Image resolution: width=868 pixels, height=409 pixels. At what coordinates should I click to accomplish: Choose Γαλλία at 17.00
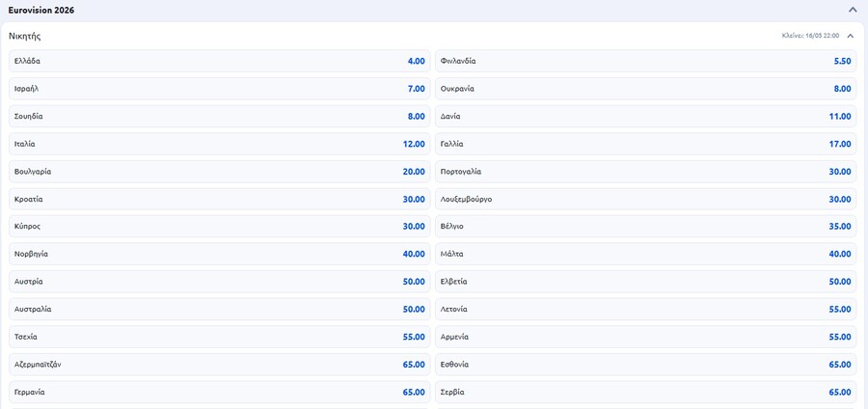(x=645, y=144)
